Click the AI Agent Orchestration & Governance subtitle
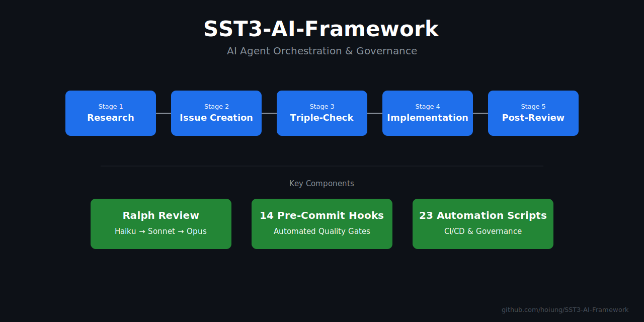Screen dimensions: 644x322 coord(322,51)
